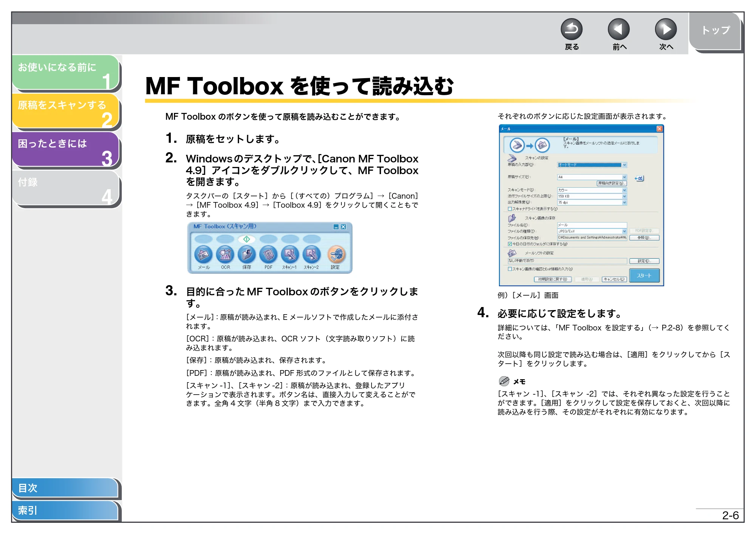Click the 初期設定に戻す button
Screen dimensions: 756x534
pyautogui.click(x=552, y=279)
